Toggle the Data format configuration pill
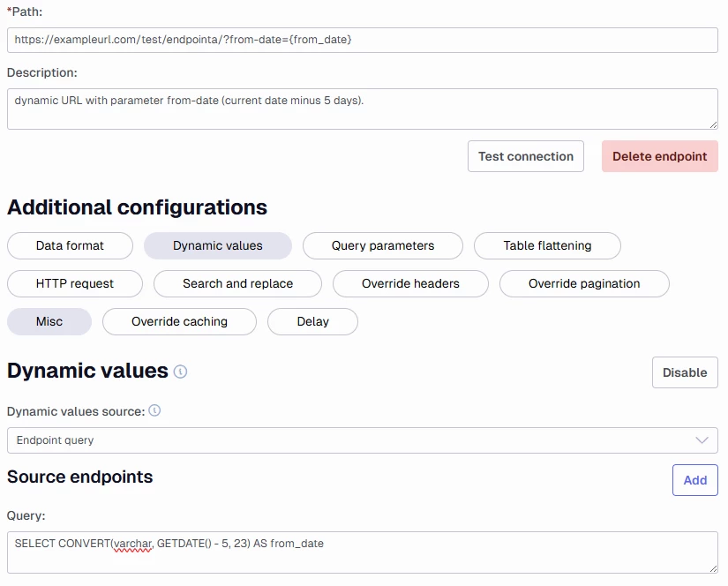The height and width of the screenshot is (586, 728). click(70, 245)
